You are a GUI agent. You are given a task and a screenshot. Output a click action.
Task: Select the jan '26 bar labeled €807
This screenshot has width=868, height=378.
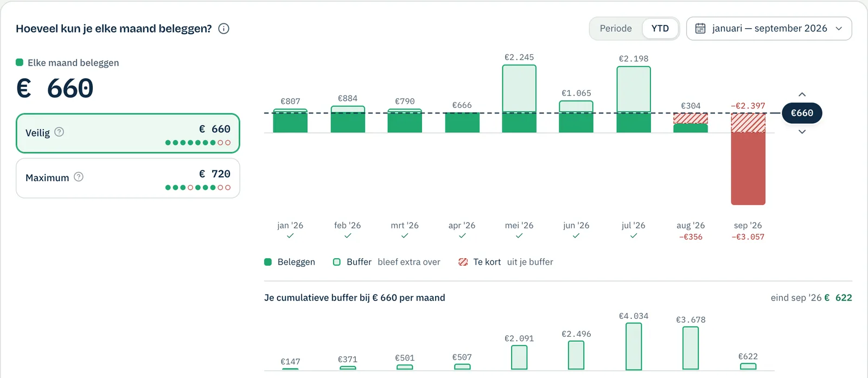coord(290,121)
